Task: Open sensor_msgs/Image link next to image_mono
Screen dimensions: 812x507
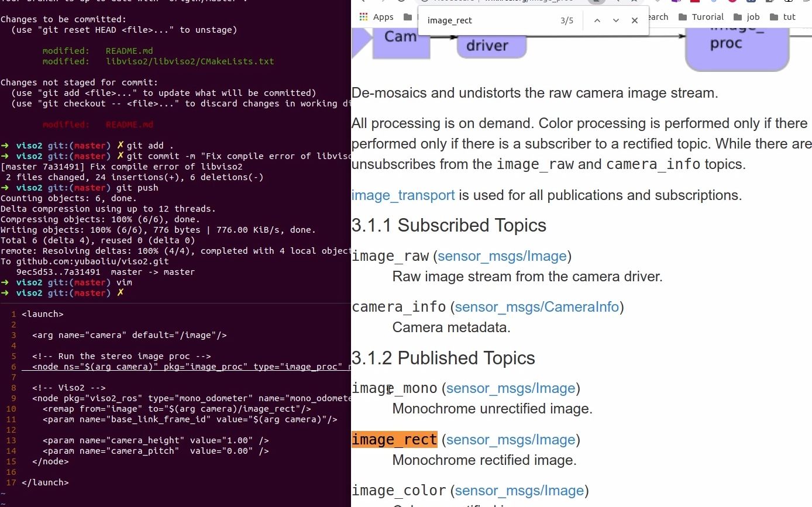Action: coord(511,388)
